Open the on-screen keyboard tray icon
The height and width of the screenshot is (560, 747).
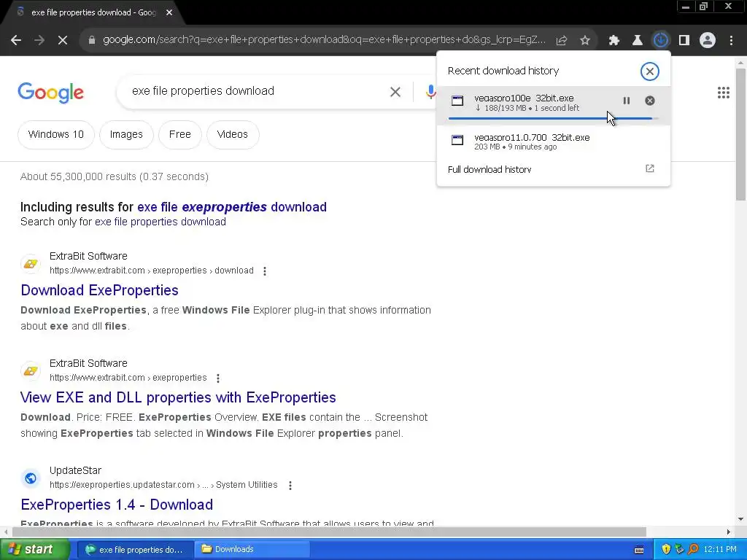pos(639,550)
